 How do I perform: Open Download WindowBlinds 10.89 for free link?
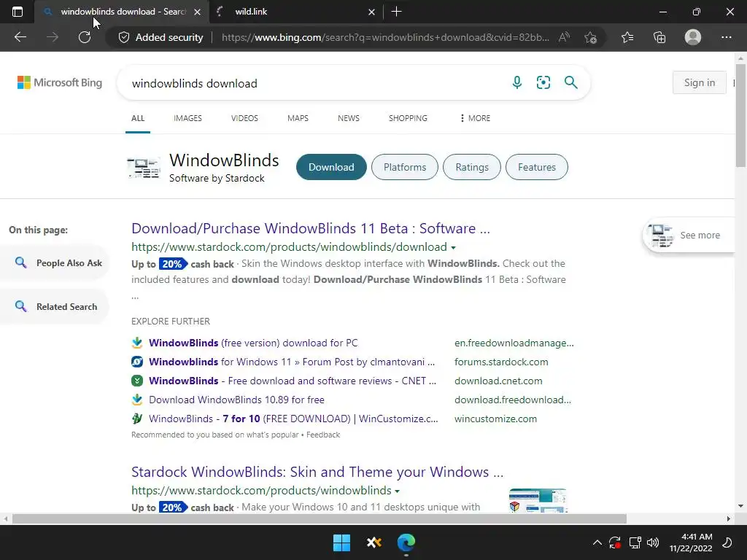236,400
